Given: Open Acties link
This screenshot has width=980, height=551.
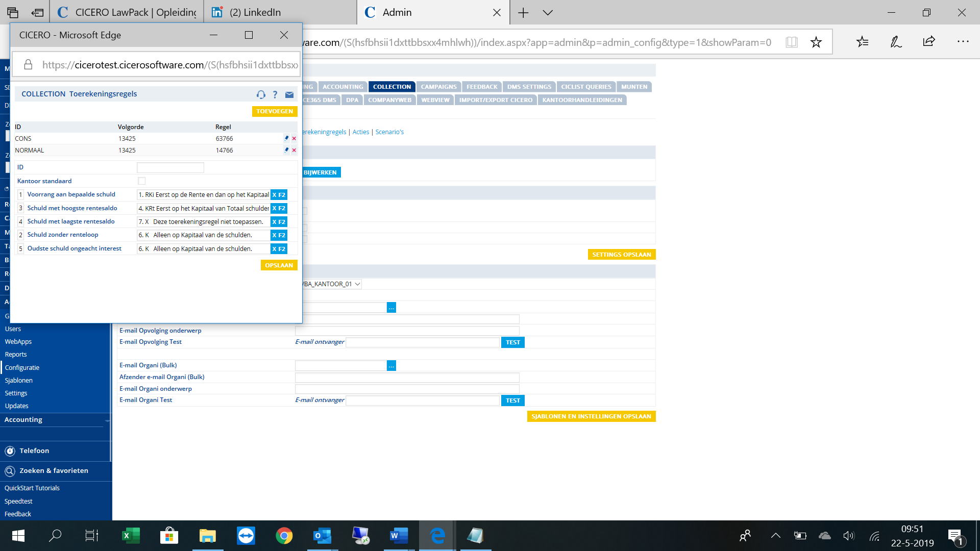Looking at the screenshot, I should [361, 132].
